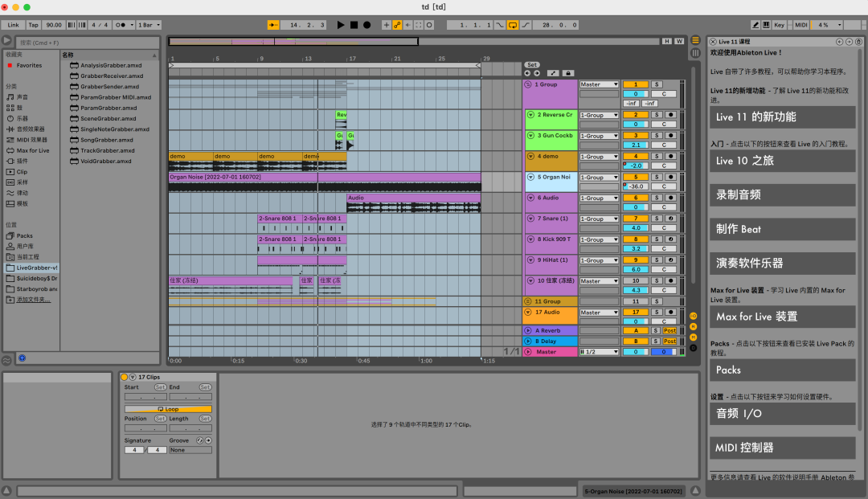Open metronome settings dropdown arrow
The width and height of the screenshot is (868, 499).
[132, 25]
